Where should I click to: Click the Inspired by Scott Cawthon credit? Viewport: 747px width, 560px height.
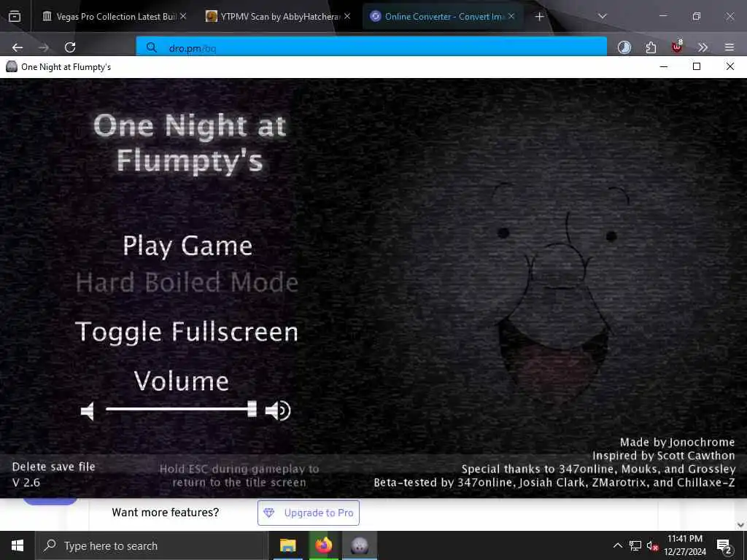(x=664, y=456)
